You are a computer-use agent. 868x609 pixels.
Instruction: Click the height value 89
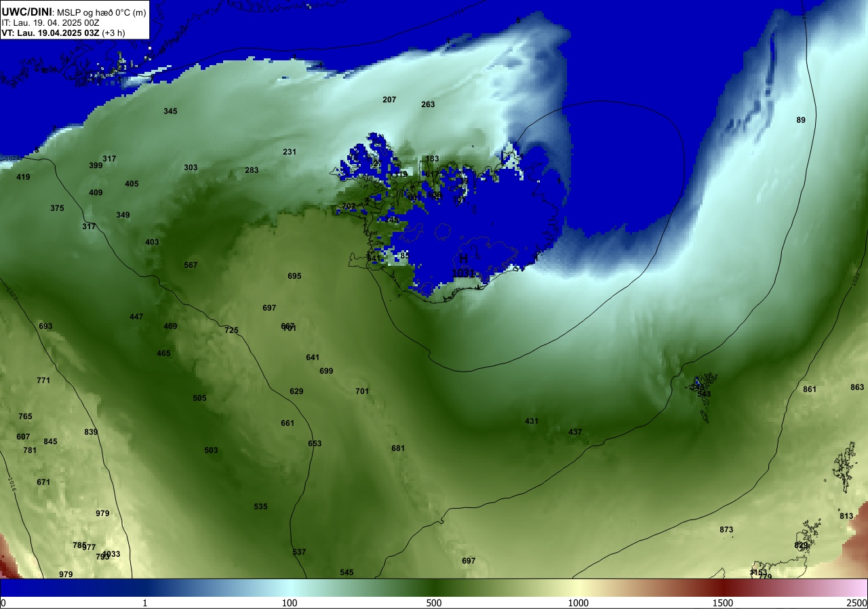coord(801,120)
